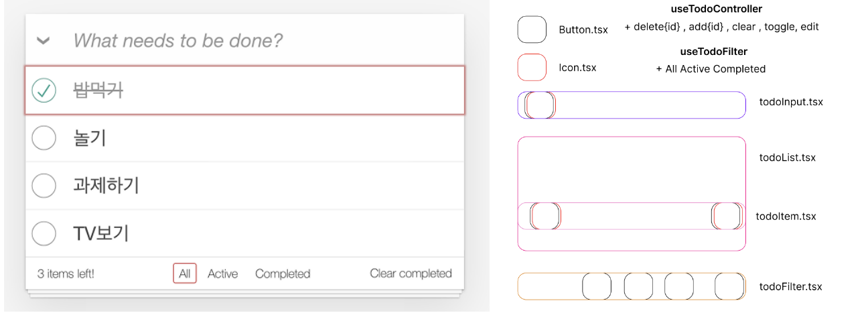Select the All filter
Image resolution: width=868 pixels, height=315 pixels.
(185, 273)
